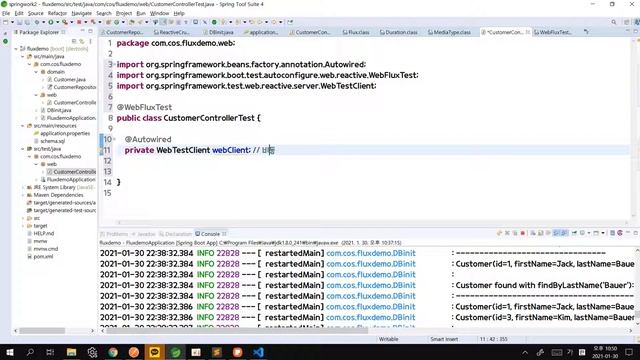Screen dimensions: 640x360
Task: Click the Display Selected Console icon
Action: (x=582, y=233)
